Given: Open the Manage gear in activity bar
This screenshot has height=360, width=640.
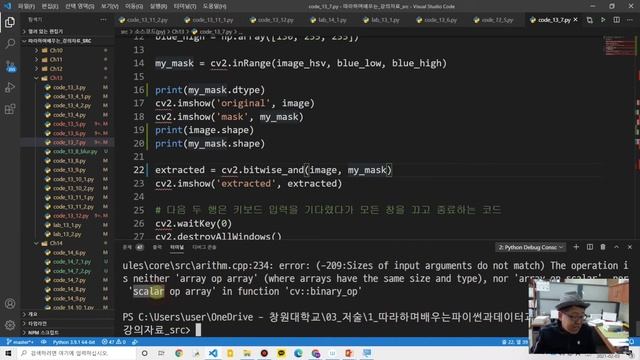Looking at the screenshot, I should click(x=10, y=325).
